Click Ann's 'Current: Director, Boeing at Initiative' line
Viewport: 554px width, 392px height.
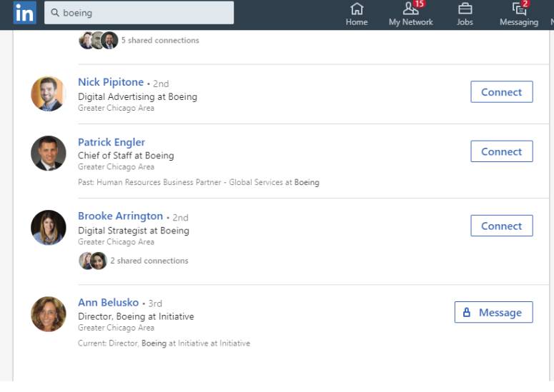[164, 343]
